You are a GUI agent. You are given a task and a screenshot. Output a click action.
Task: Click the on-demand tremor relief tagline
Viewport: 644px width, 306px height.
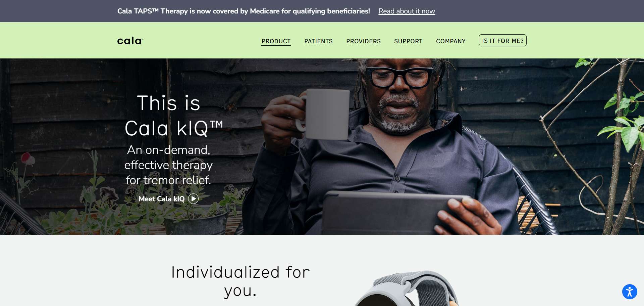click(x=168, y=165)
